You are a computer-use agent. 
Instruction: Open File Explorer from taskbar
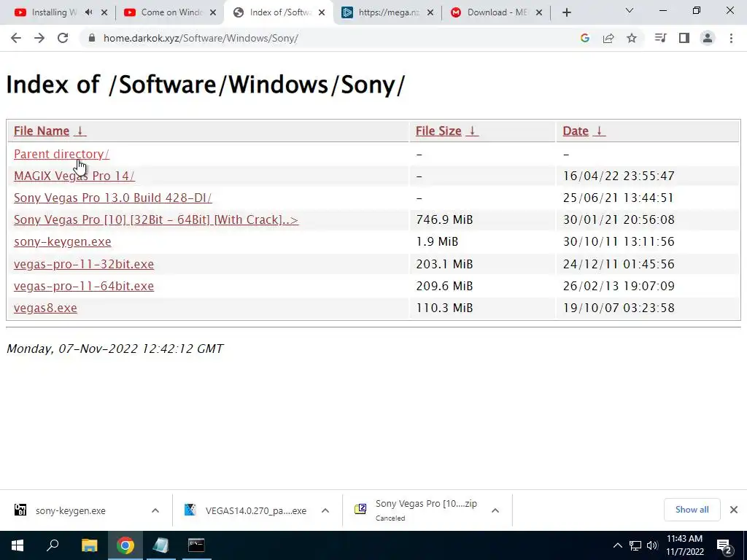(89, 545)
